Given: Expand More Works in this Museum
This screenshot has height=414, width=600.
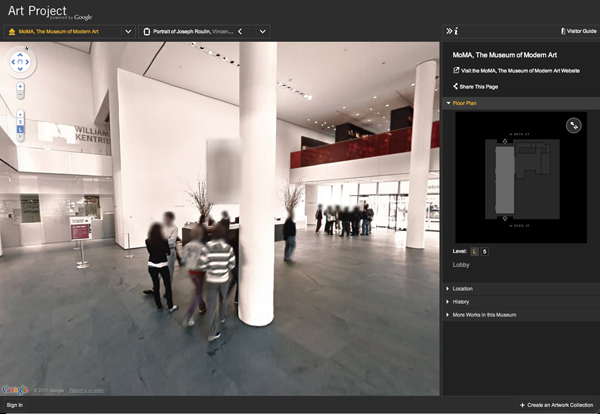Looking at the screenshot, I should (521, 315).
